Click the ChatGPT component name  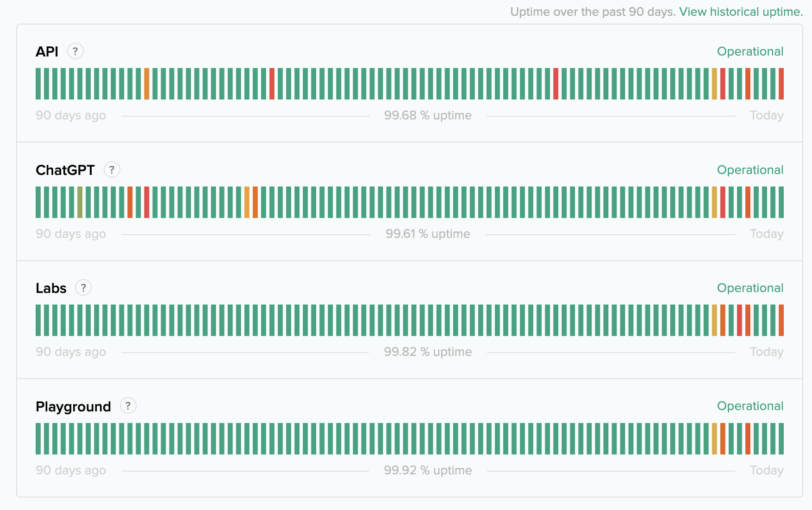[65, 170]
